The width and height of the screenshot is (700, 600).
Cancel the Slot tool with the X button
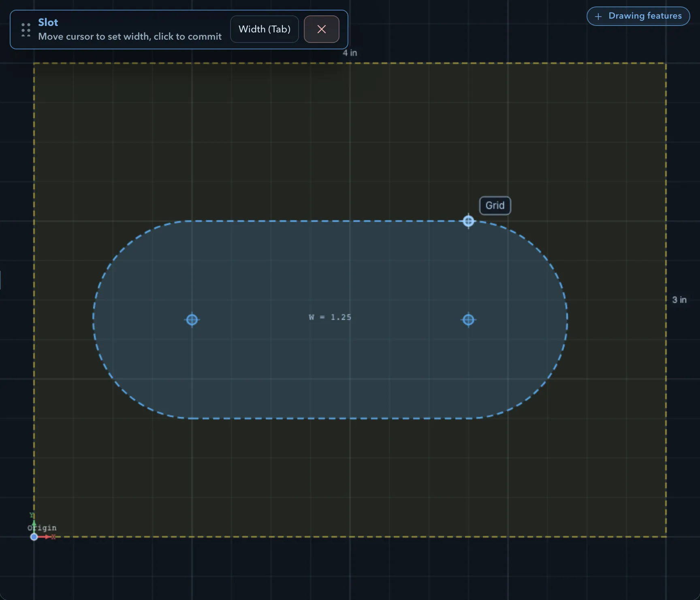click(322, 29)
